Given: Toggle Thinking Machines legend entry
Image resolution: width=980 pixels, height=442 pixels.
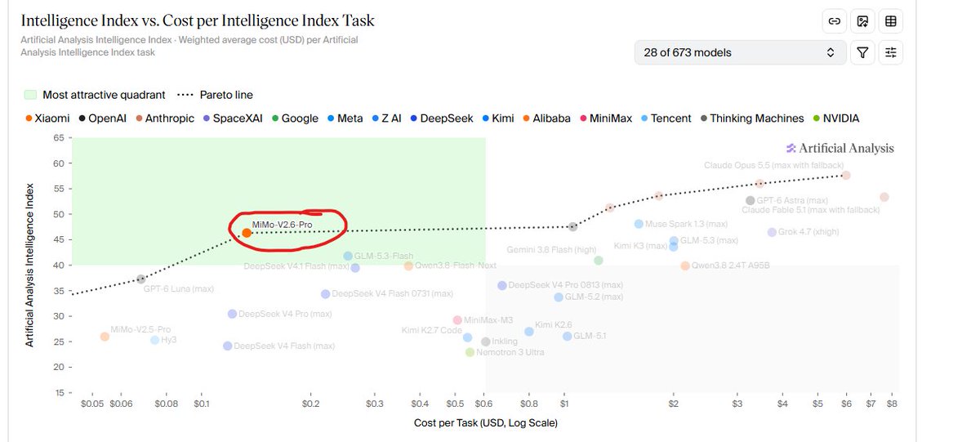Looking at the screenshot, I should coord(752,118).
